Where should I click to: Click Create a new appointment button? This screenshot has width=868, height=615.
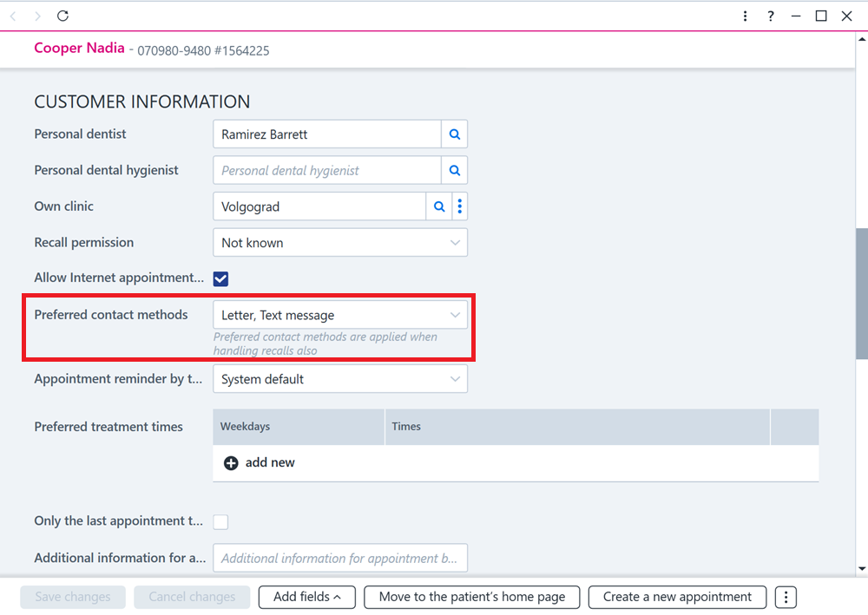677,598
